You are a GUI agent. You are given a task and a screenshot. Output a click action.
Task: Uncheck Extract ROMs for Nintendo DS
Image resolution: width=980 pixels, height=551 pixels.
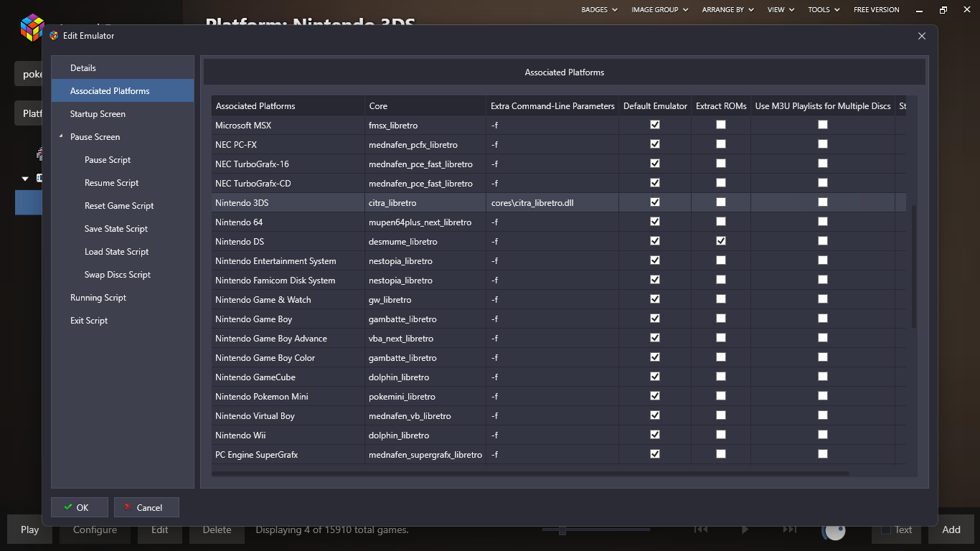(x=721, y=241)
